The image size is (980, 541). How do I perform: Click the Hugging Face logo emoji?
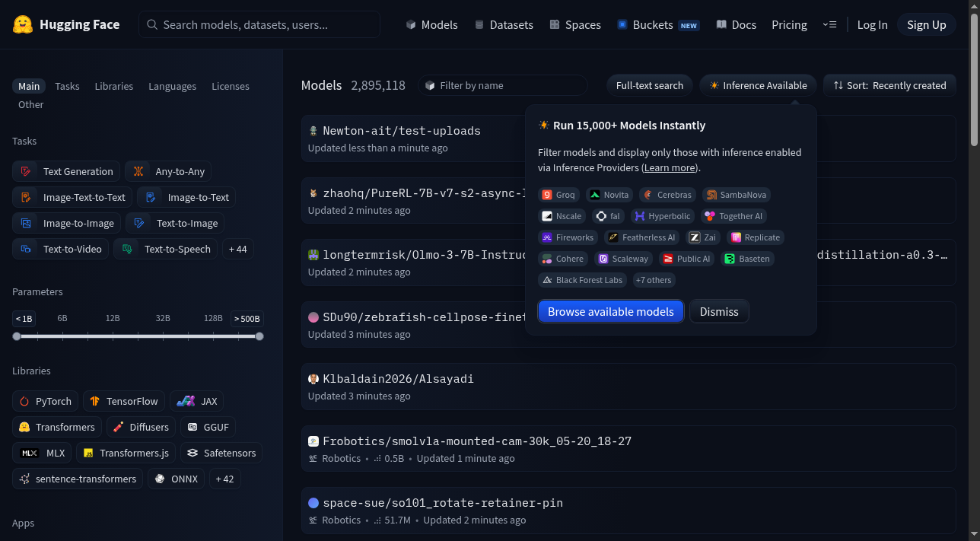point(23,24)
